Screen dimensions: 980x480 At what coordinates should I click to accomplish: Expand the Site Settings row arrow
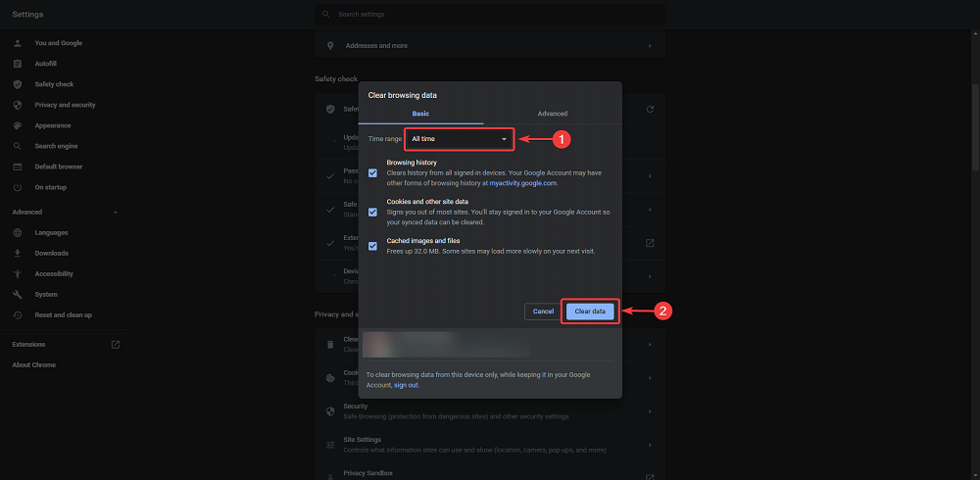[x=650, y=445]
